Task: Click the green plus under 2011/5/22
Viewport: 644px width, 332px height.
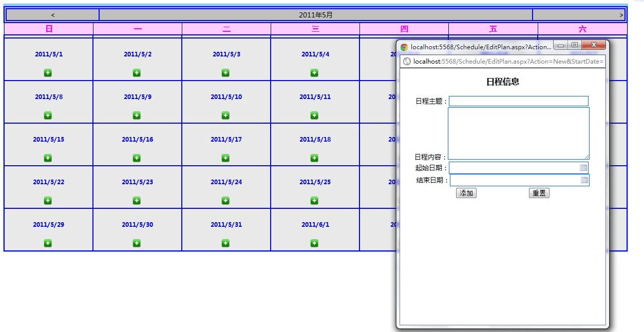Action: click(48, 200)
